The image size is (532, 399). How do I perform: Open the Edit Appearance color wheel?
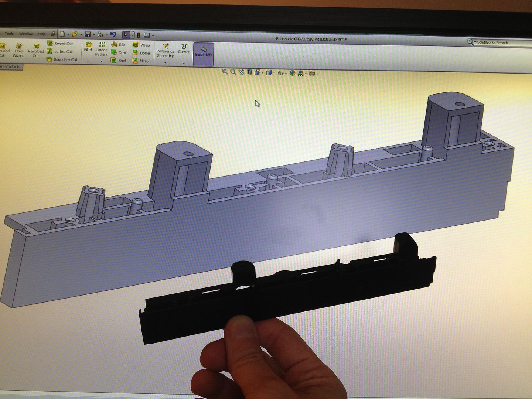click(x=292, y=73)
